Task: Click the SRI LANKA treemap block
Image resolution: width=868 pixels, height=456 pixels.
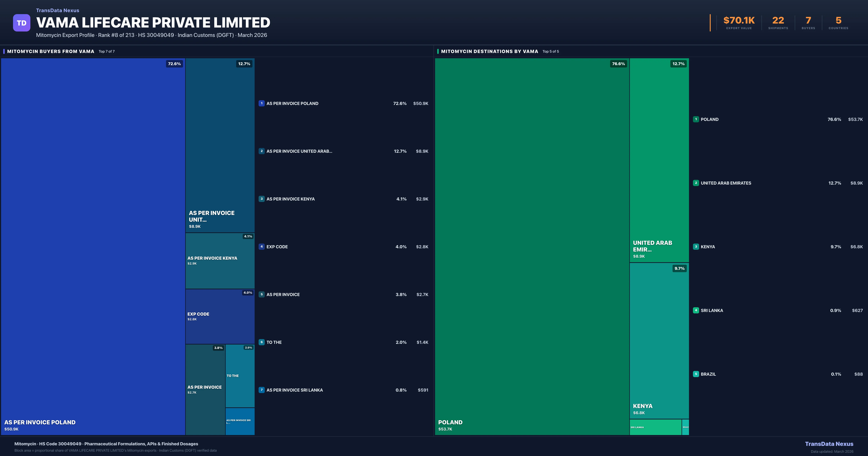Action: pos(655,427)
